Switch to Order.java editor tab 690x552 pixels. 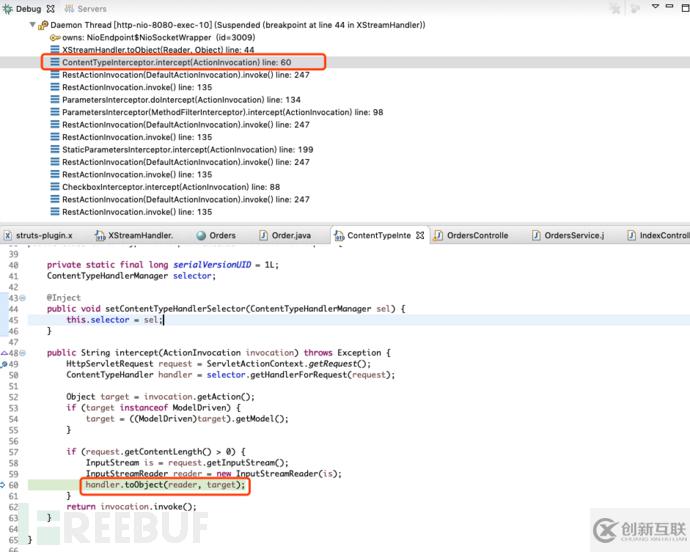coord(291,236)
